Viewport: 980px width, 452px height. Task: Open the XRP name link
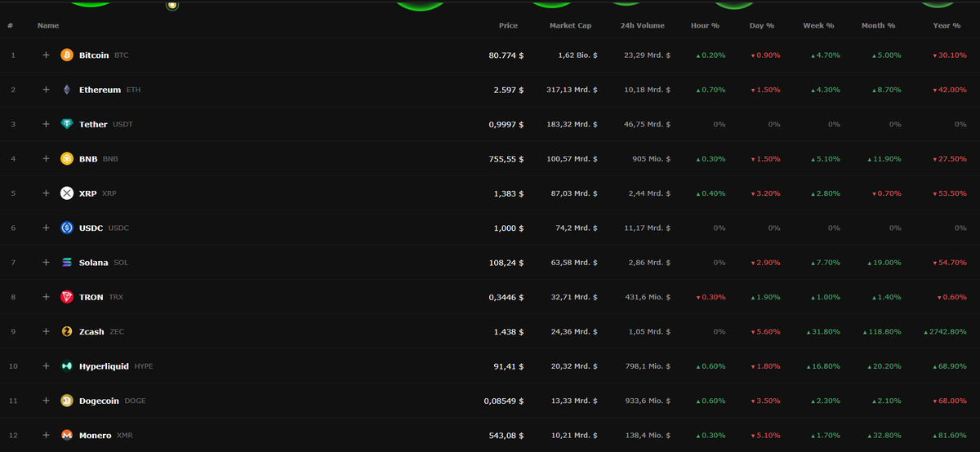click(88, 193)
